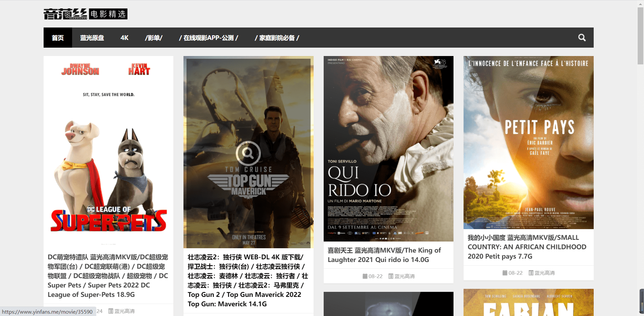Open the 4K menu item
This screenshot has height=316, width=644.
click(x=124, y=38)
